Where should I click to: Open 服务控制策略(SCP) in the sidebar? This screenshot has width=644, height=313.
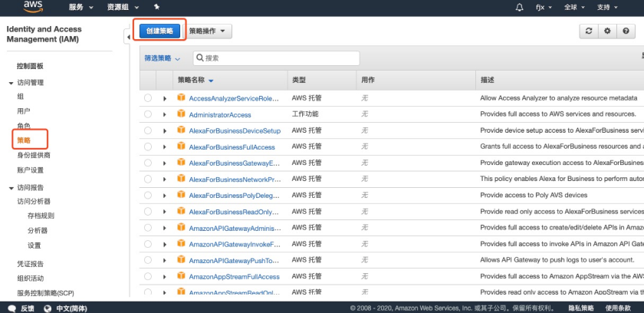(45, 293)
